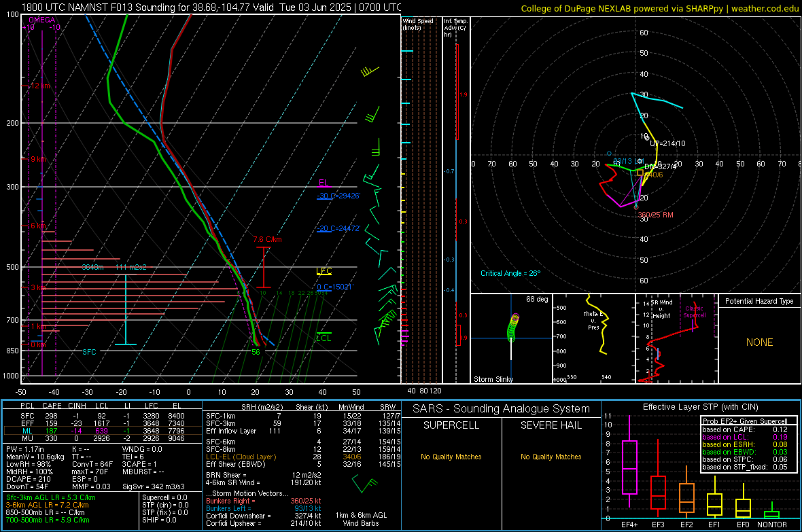
Task: Click the -20 C=24472' height label
Action: tap(338, 229)
